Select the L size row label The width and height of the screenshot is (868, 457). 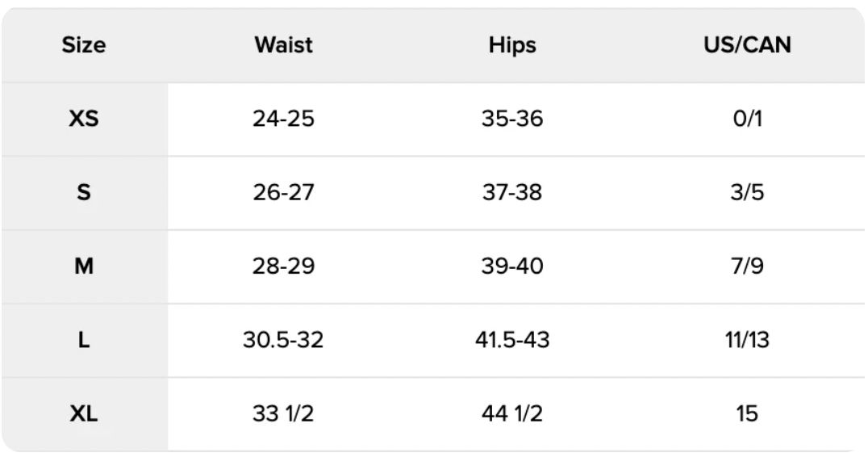pos(84,342)
